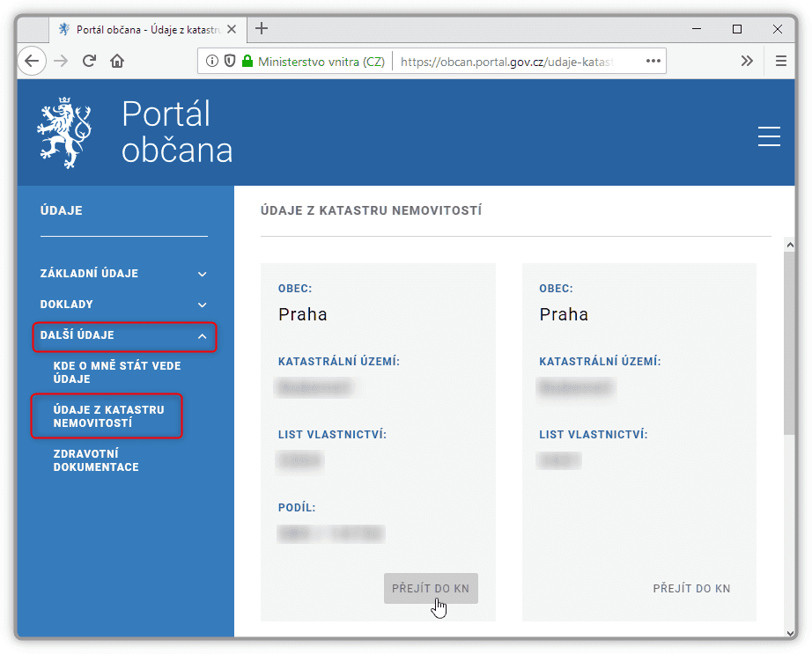
Task: Click the browser forward arrow
Action: pos(61,61)
